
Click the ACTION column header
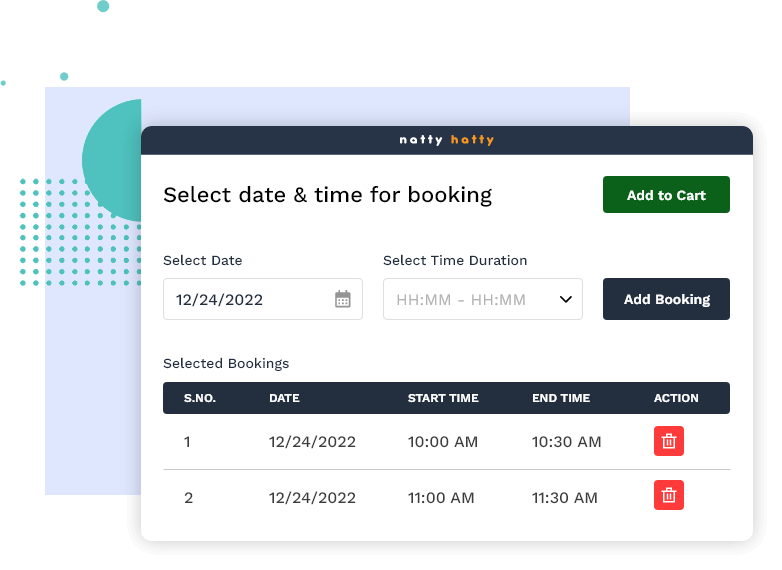tap(676, 398)
